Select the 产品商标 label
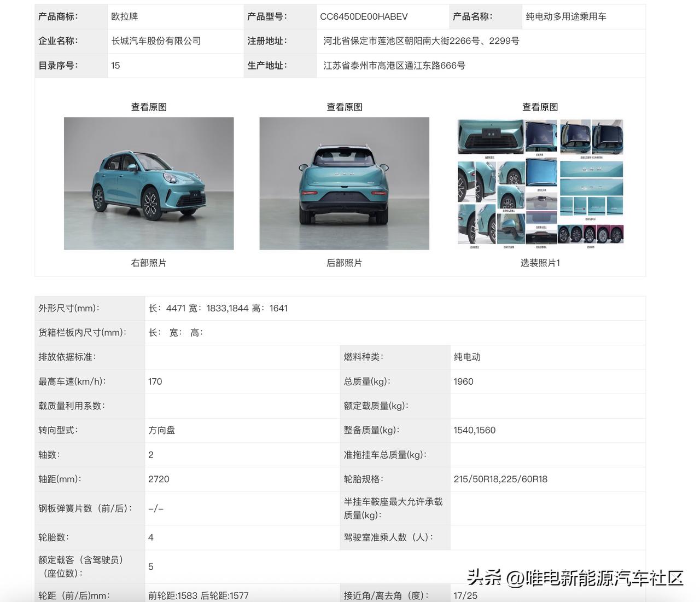This screenshot has width=700, height=602. (x=58, y=16)
